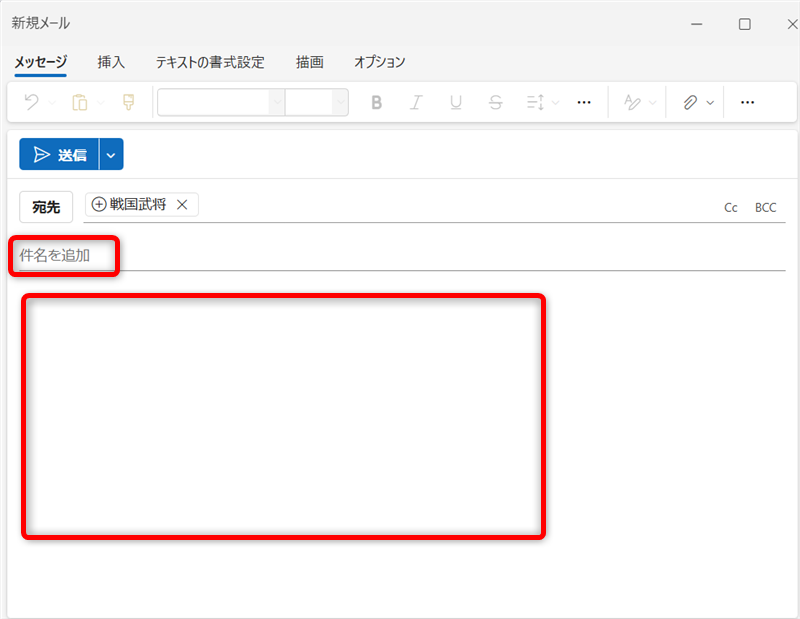Open more formatting options after line spacing

(x=585, y=102)
